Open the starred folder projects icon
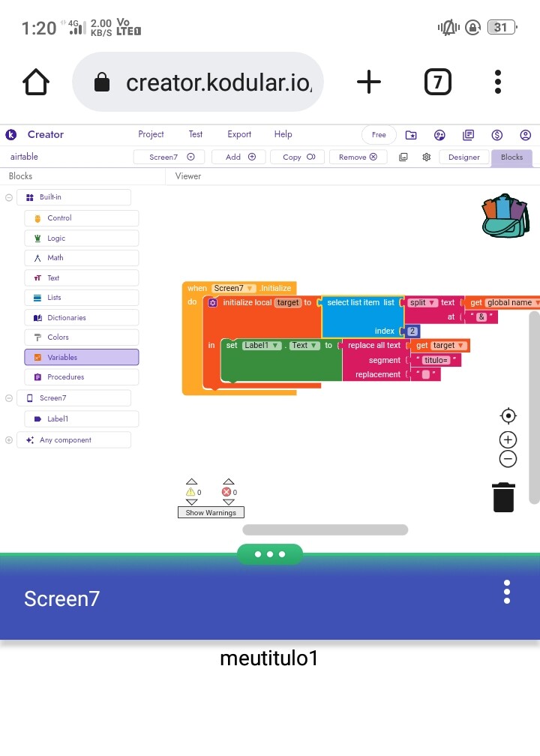 (x=411, y=135)
